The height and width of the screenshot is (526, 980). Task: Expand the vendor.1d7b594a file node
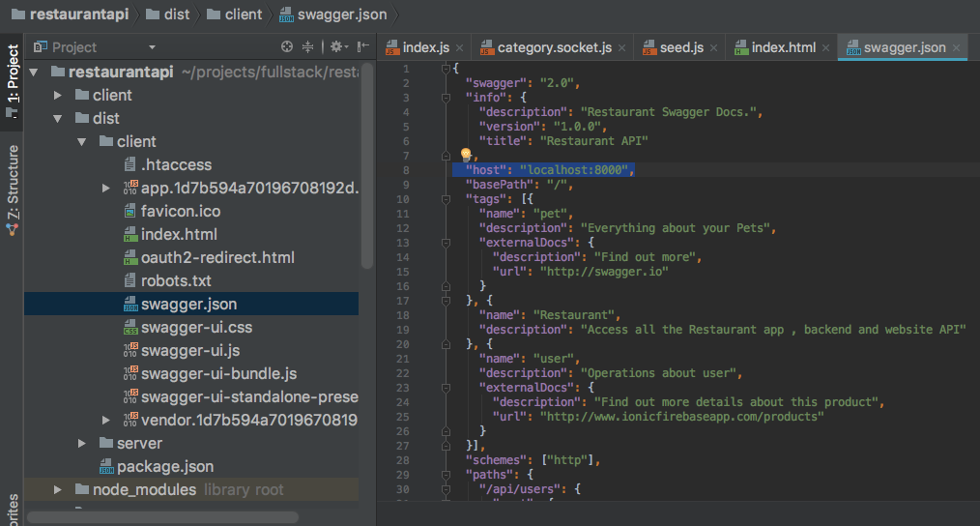coord(105,421)
